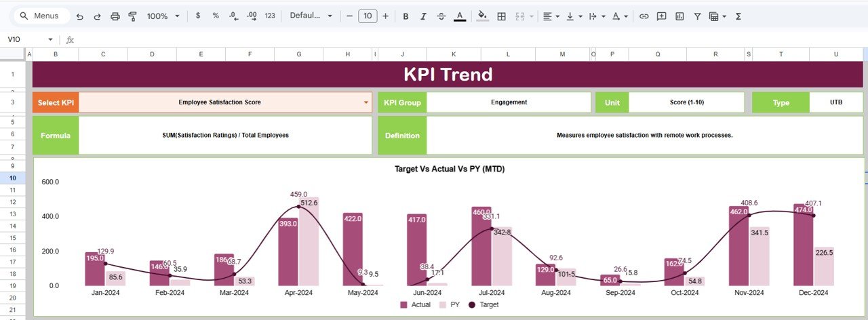This screenshot has width=868, height=320.
Task: Click the chart title Target Vs Actual Vs PY
Action: pyautogui.click(x=450, y=169)
